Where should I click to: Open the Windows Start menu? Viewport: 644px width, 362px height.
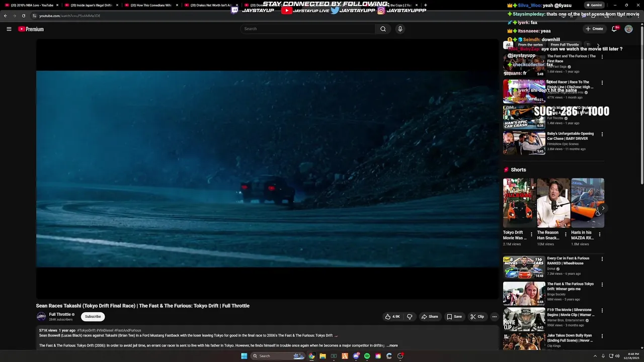[244, 356]
